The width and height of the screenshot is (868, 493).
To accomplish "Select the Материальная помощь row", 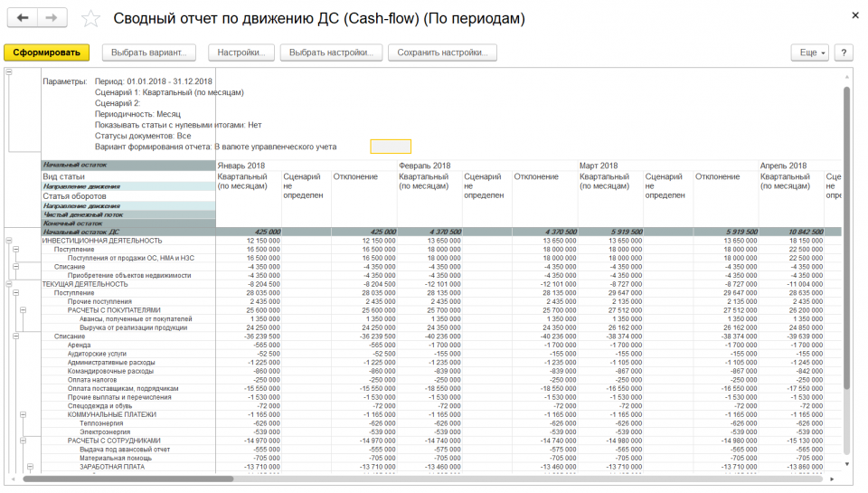I will click(x=116, y=458).
